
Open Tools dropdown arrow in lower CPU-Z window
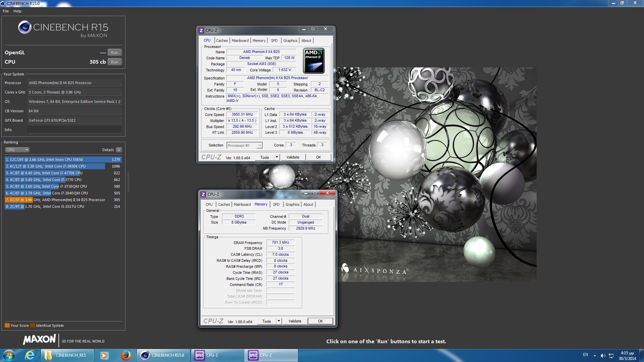tap(279, 321)
